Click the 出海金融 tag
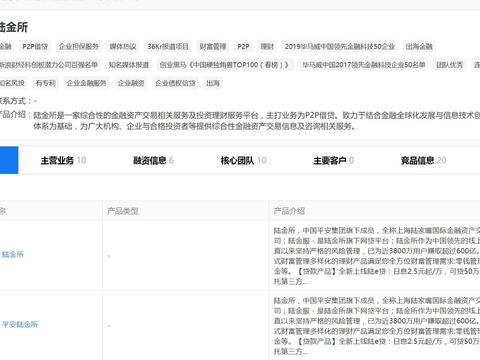480x360 pixels. (419, 47)
